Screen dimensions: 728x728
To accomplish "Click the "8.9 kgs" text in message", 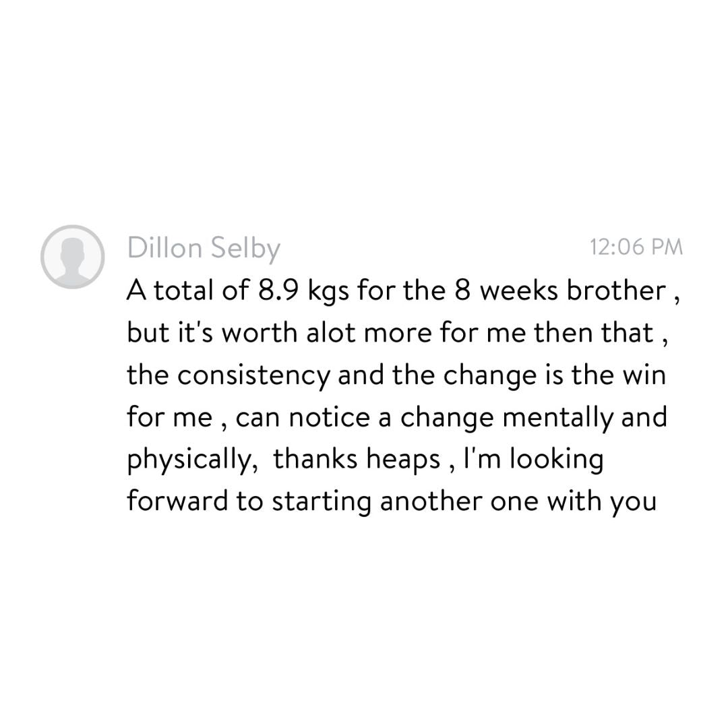I will 301,291.
